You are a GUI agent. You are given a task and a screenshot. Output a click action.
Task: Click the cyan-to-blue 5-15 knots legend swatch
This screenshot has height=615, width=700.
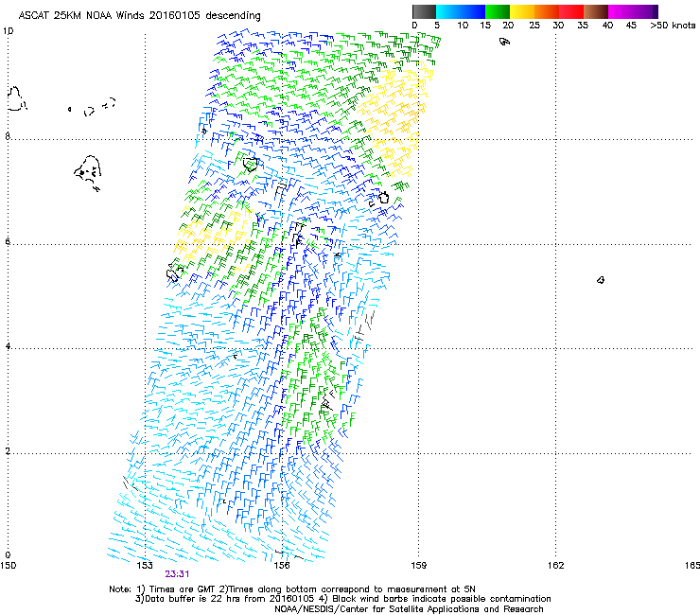click(461, 11)
